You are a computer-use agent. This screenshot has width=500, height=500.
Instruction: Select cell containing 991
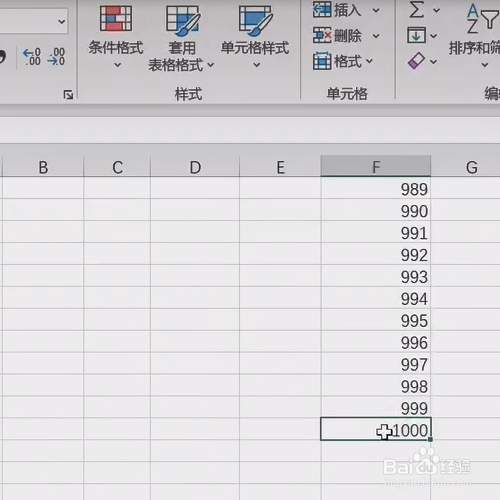pos(376,232)
